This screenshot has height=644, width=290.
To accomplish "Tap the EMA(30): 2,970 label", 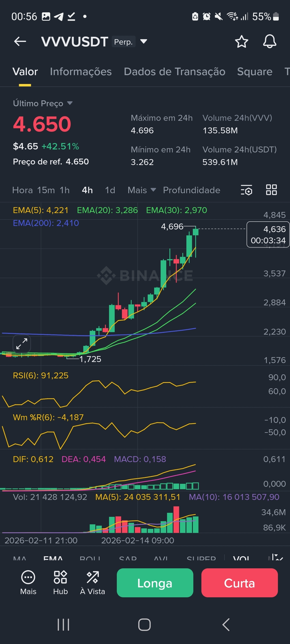I will click(176, 210).
